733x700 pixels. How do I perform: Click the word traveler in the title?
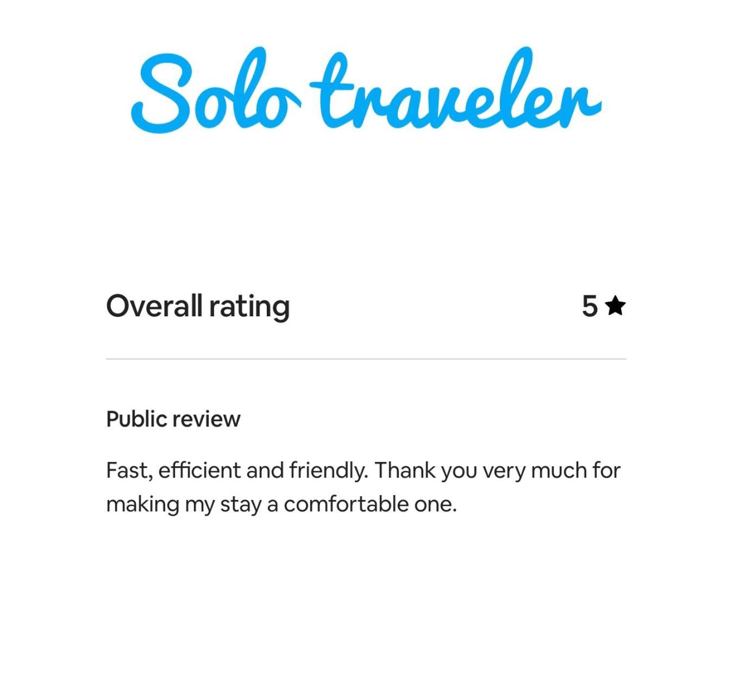(456, 89)
